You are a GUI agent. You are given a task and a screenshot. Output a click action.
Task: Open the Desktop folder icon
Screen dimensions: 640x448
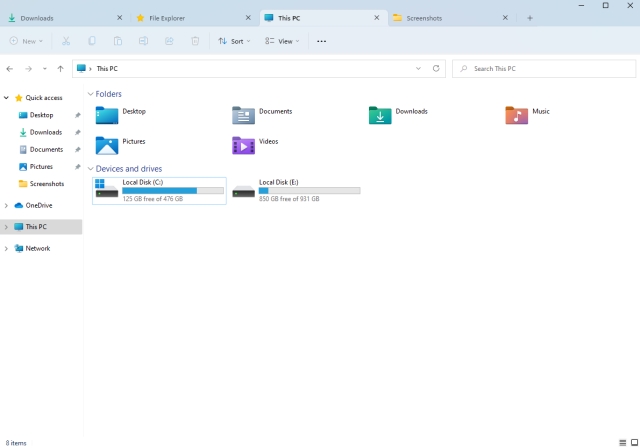[107, 115]
